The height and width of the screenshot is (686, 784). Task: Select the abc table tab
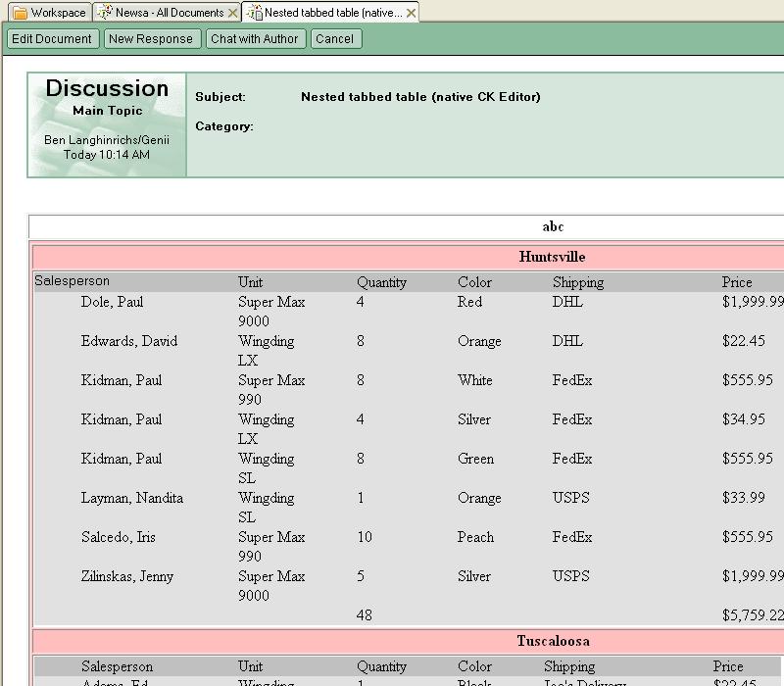click(553, 226)
